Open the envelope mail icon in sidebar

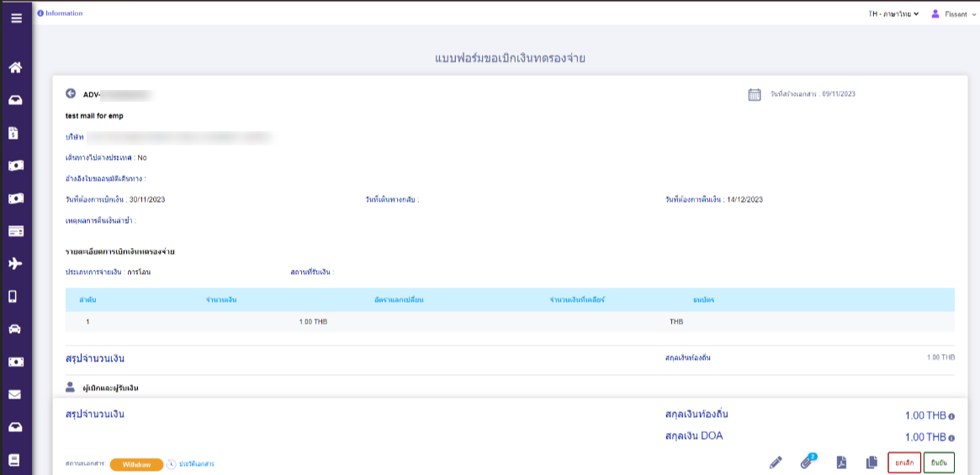pos(15,394)
